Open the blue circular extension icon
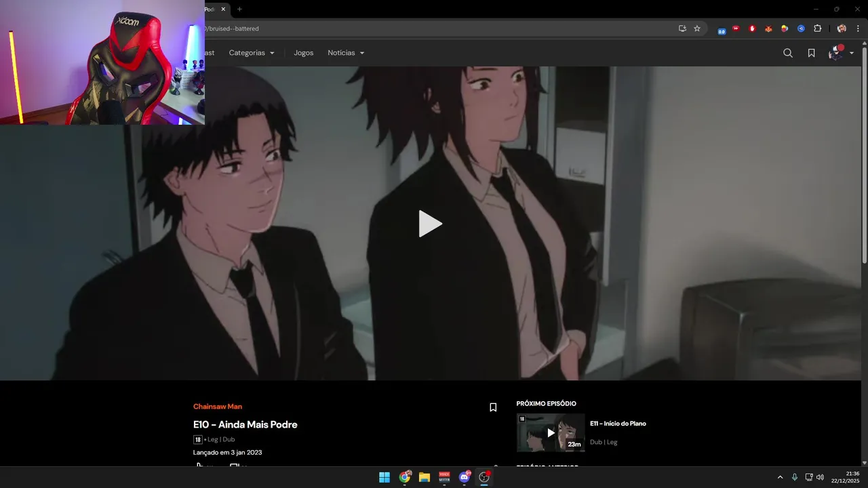868x488 pixels. point(801,28)
